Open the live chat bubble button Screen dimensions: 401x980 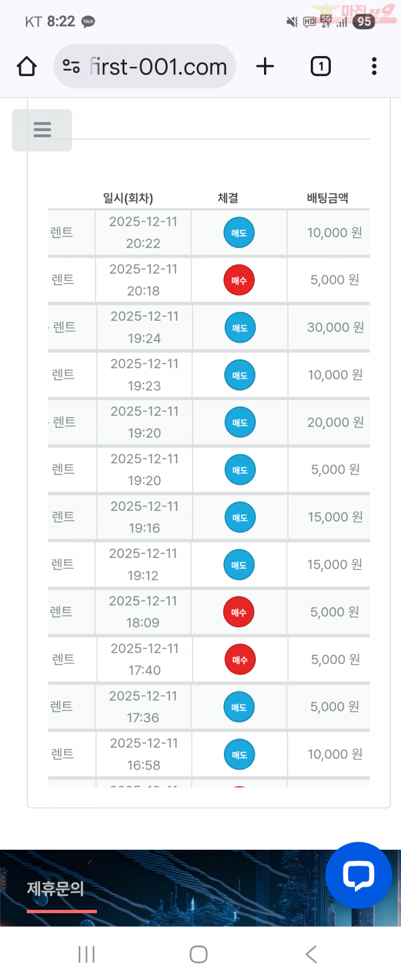pyautogui.click(x=359, y=875)
